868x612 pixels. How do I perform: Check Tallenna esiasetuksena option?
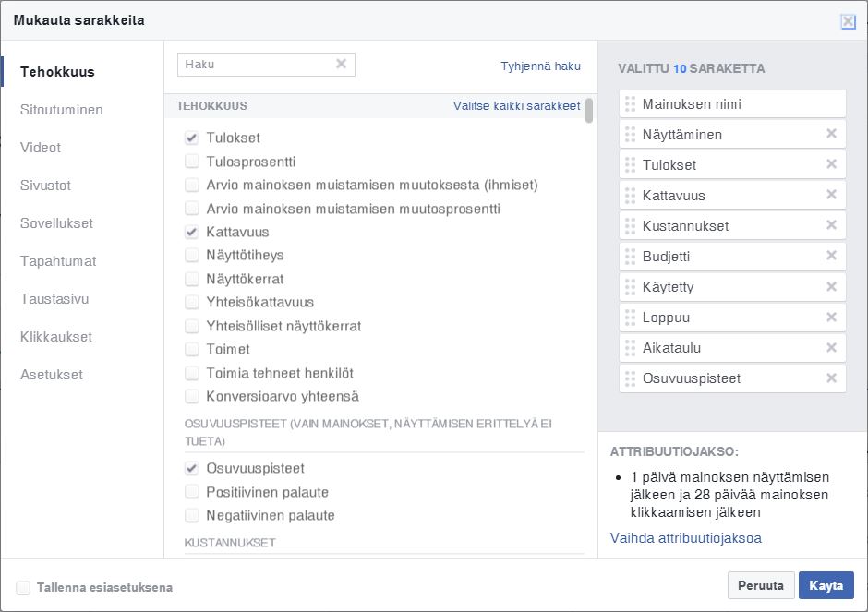point(23,588)
